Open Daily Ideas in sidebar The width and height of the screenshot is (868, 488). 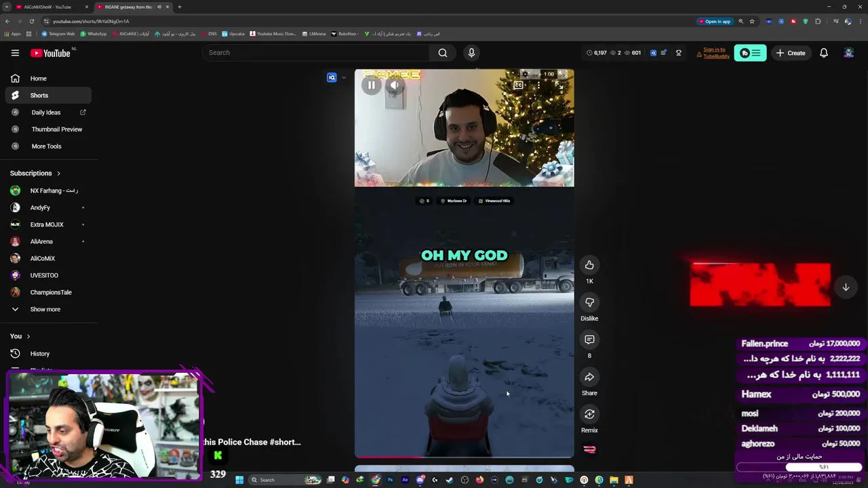47,113
